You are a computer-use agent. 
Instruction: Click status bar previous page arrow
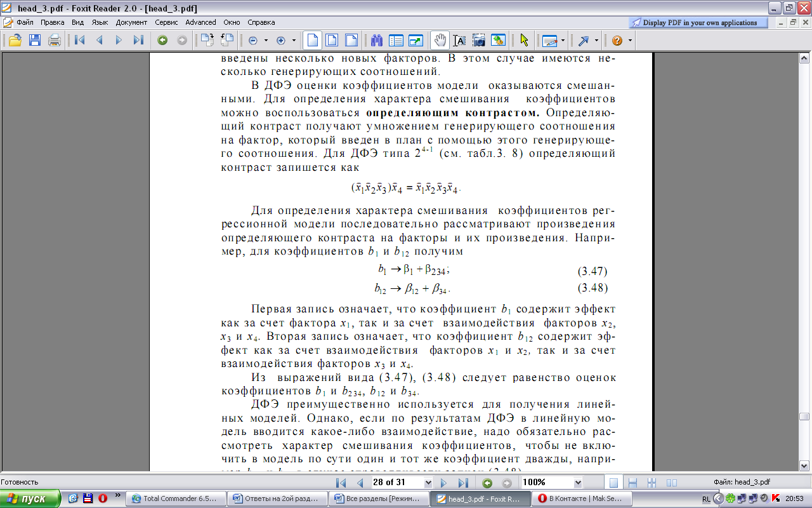pos(360,483)
